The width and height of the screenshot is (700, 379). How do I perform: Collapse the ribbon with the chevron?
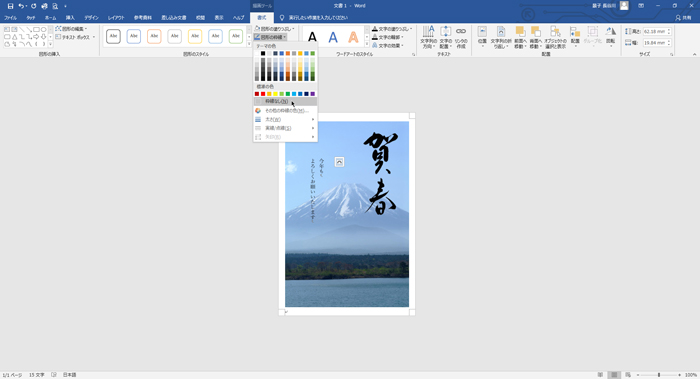[694, 54]
